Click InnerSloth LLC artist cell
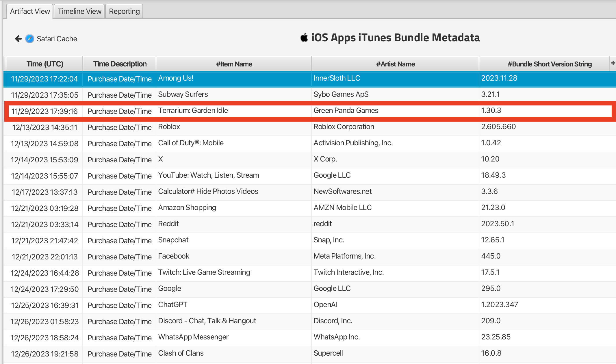The width and height of the screenshot is (616, 364). pos(395,79)
